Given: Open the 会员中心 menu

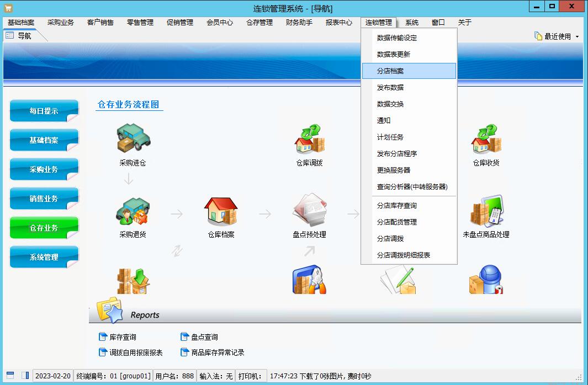Looking at the screenshot, I should point(220,23).
